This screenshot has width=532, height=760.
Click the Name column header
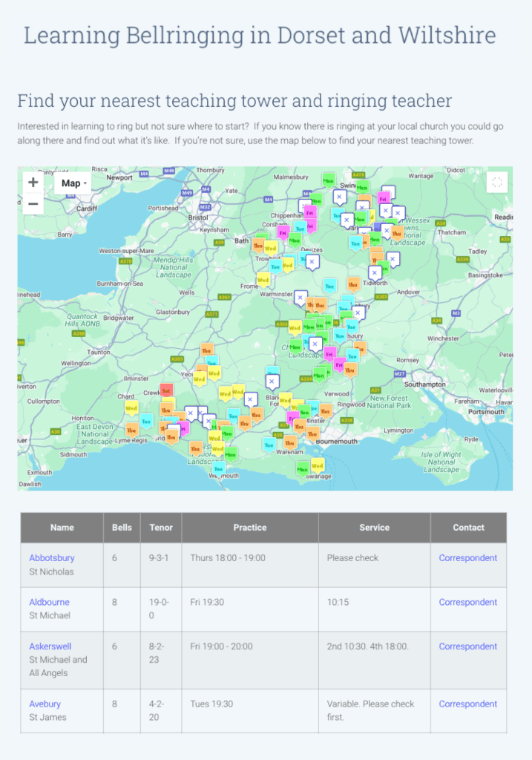click(62, 528)
